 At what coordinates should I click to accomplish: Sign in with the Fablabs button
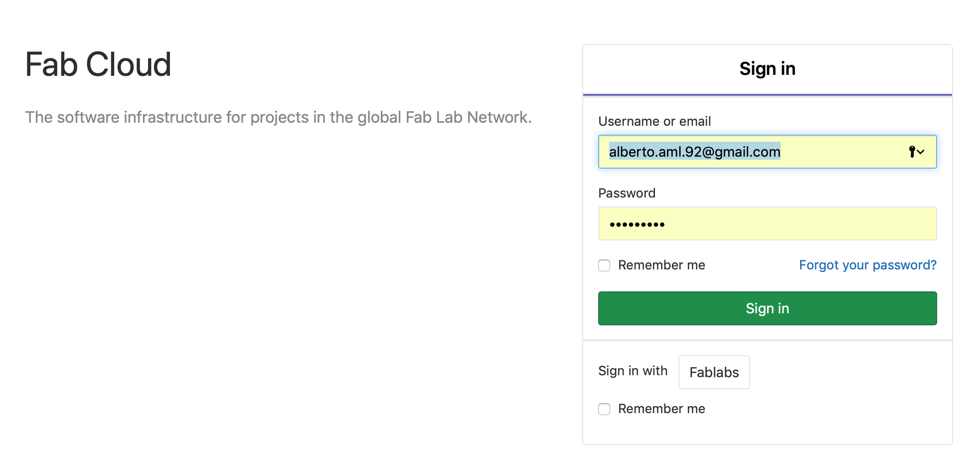click(714, 372)
